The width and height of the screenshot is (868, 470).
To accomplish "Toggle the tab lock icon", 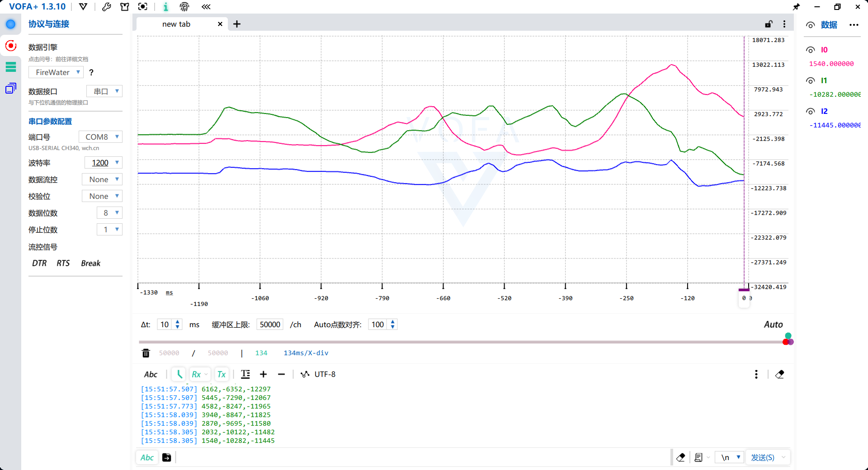I will (x=769, y=24).
